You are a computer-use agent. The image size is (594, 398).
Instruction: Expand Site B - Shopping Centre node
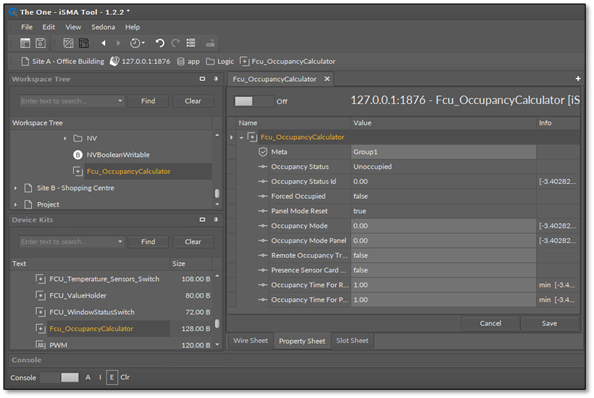16,188
